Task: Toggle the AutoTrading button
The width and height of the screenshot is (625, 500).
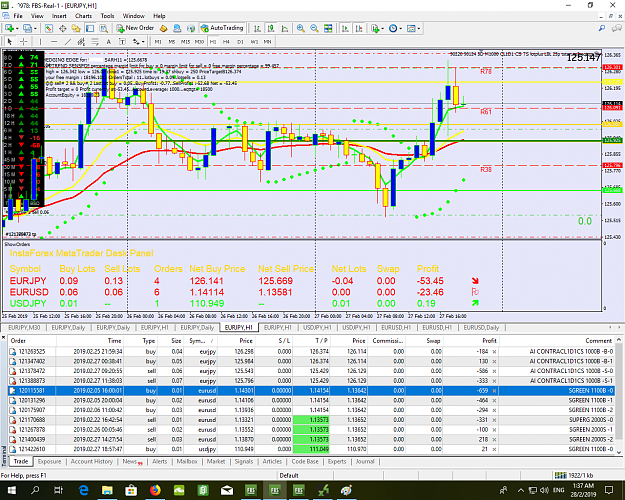Action: [222, 28]
